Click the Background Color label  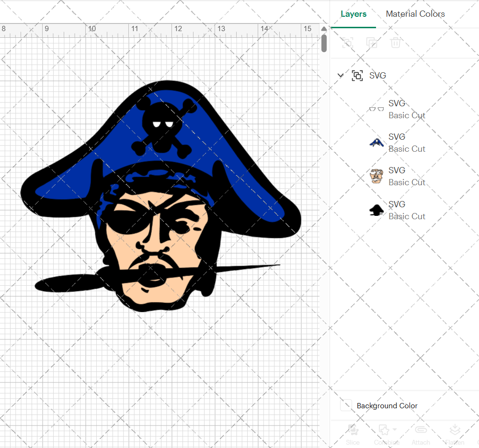(387, 405)
